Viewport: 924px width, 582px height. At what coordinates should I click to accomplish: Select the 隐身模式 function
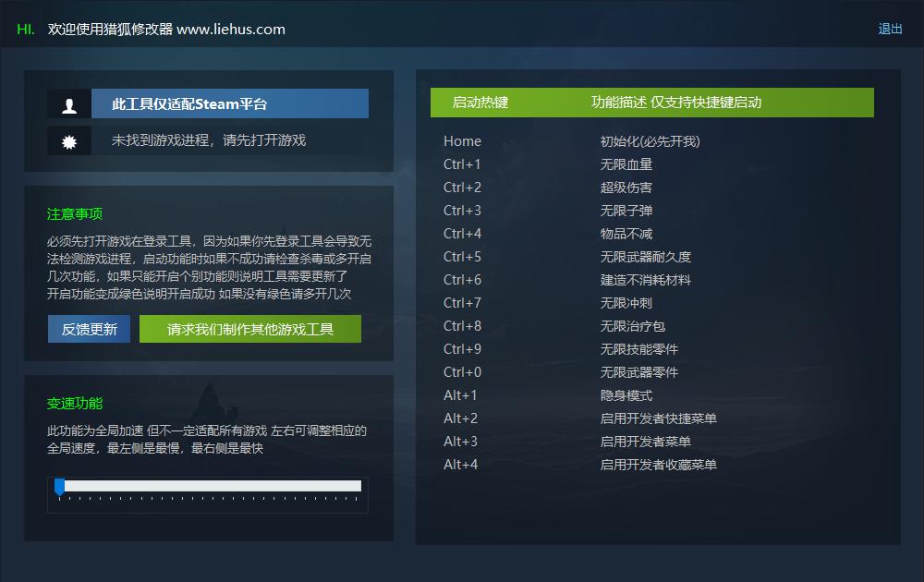pyautogui.click(x=626, y=395)
